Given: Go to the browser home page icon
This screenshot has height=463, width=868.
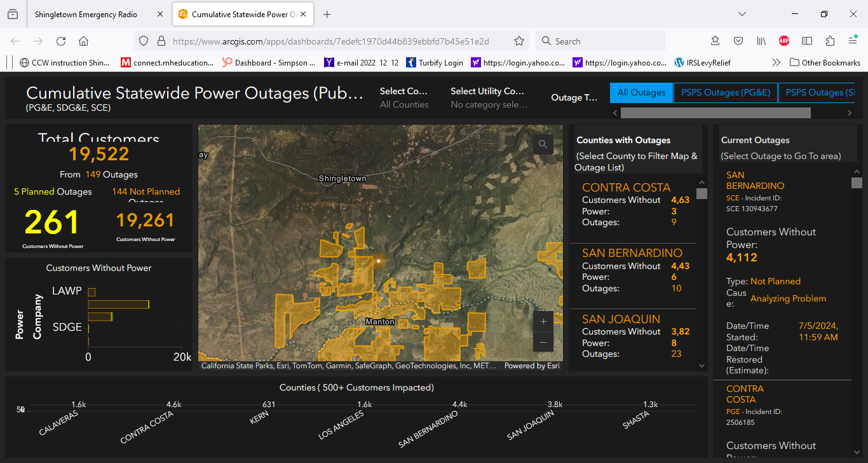Looking at the screenshot, I should click(83, 41).
